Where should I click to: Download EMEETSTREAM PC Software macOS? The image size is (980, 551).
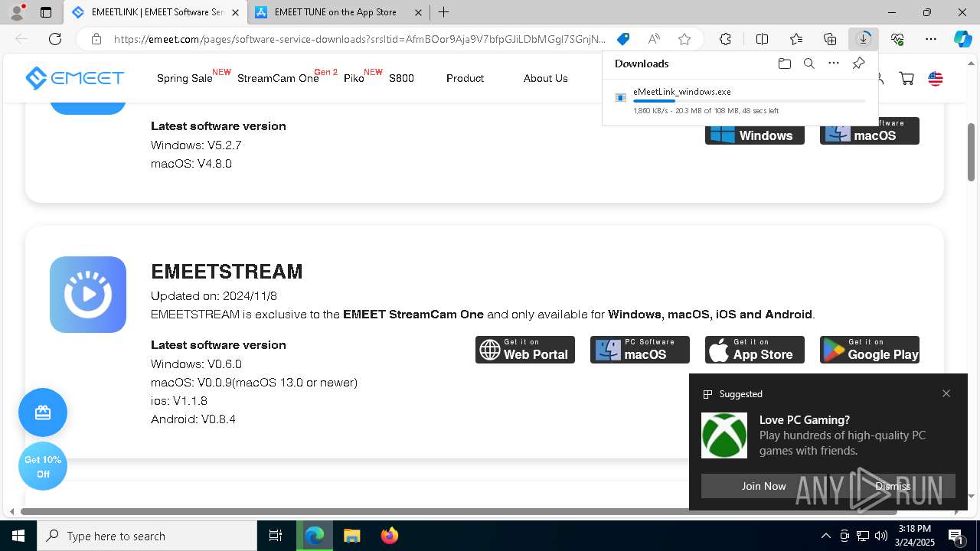640,350
